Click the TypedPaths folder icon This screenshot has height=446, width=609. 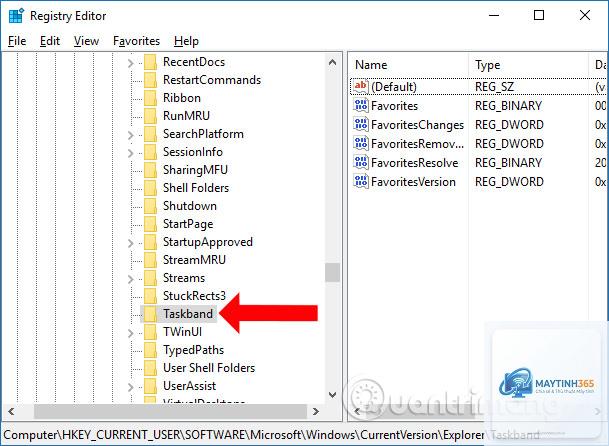point(150,350)
